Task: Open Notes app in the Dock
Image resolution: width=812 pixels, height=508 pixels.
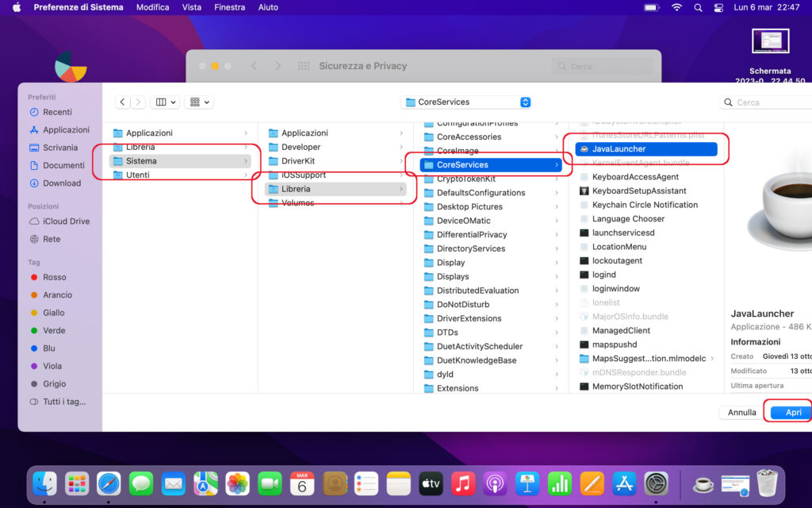Action: (x=398, y=484)
